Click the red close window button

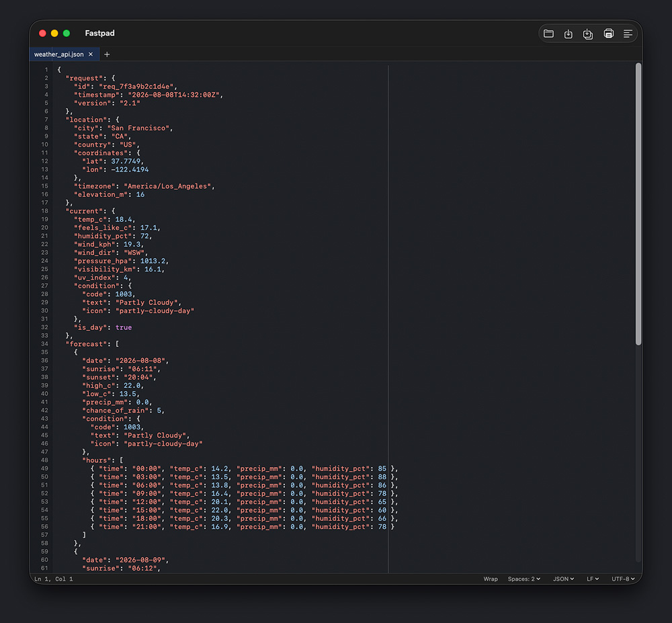point(42,34)
